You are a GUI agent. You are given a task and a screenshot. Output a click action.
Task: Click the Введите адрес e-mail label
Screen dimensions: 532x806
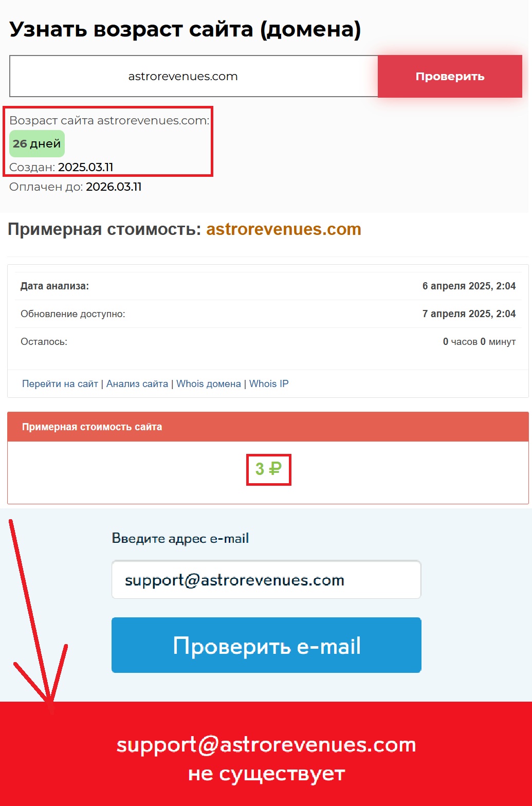pos(180,538)
